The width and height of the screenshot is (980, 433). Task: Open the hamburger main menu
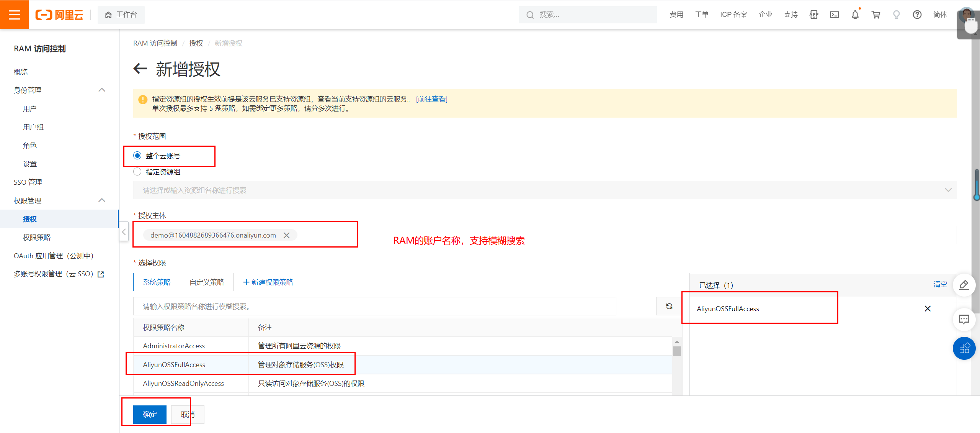pyautogui.click(x=14, y=15)
